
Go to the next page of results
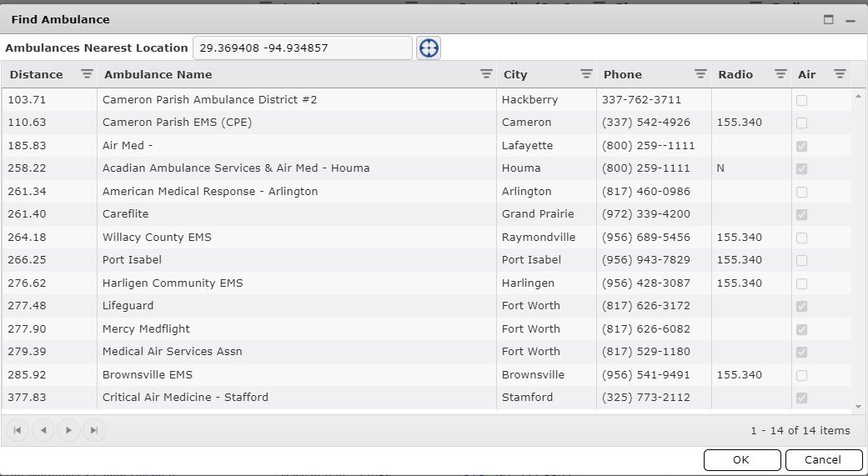pos(68,430)
